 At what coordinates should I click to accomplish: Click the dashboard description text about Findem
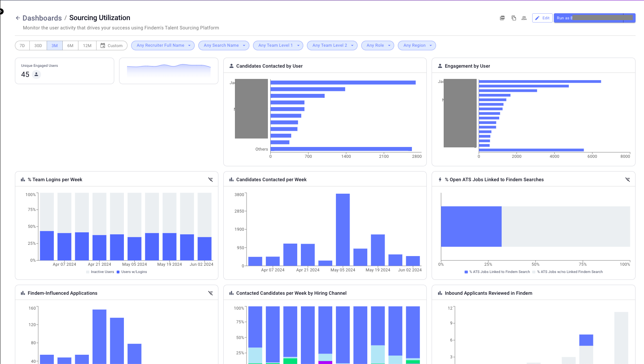pyautogui.click(x=121, y=28)
